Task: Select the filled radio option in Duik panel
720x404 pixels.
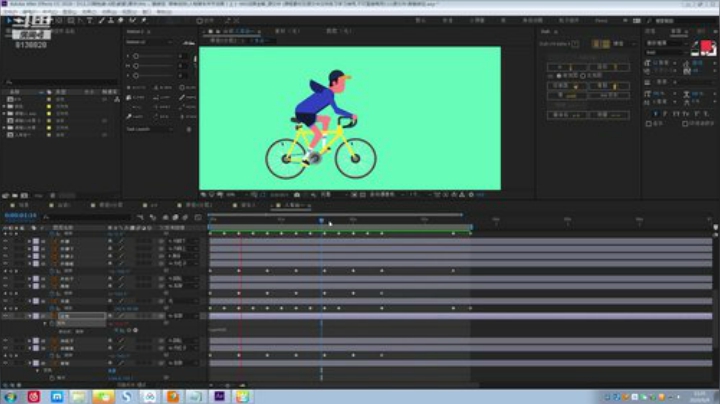Action: [x=559, y=76]
